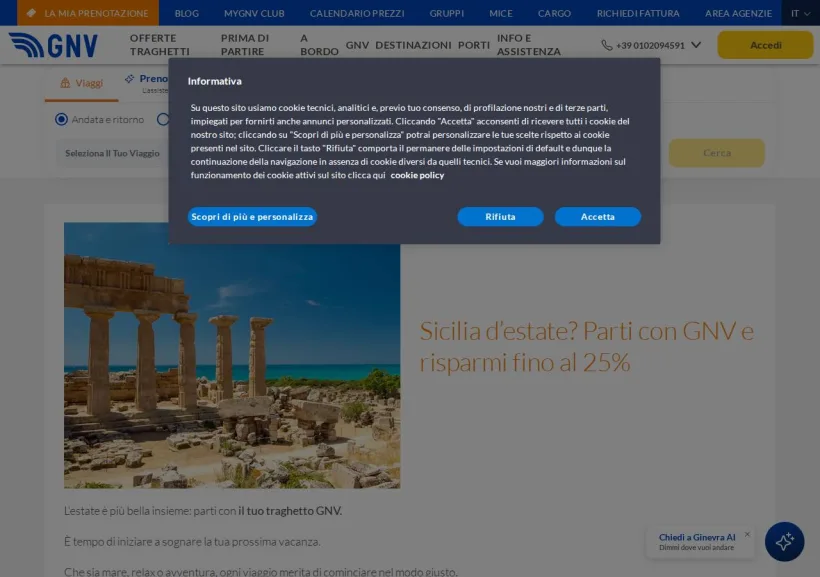Close the Chiedi a Ginevra AI tooltip
This screenshot has width=820, height=577.
tap(747, 534)
